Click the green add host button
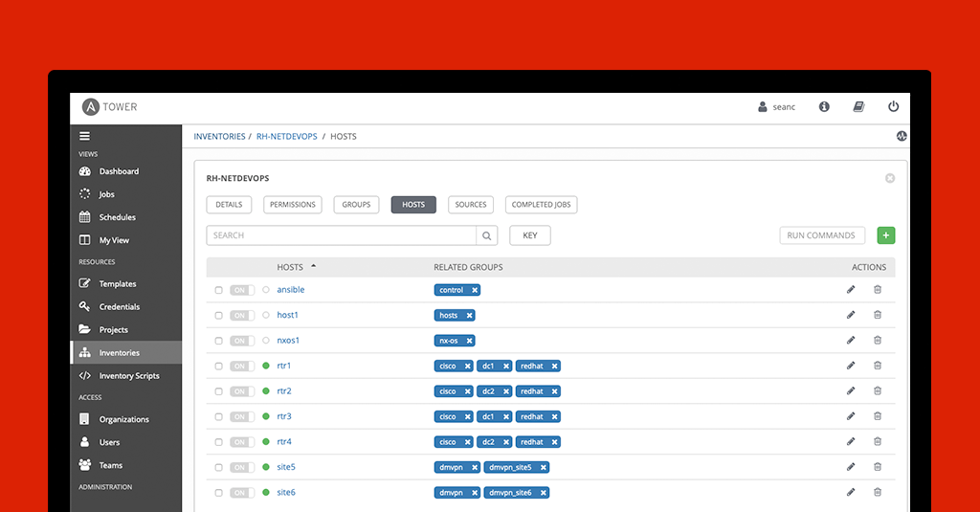980x512 pixels. pyautogui.click(x=885, y=235)
